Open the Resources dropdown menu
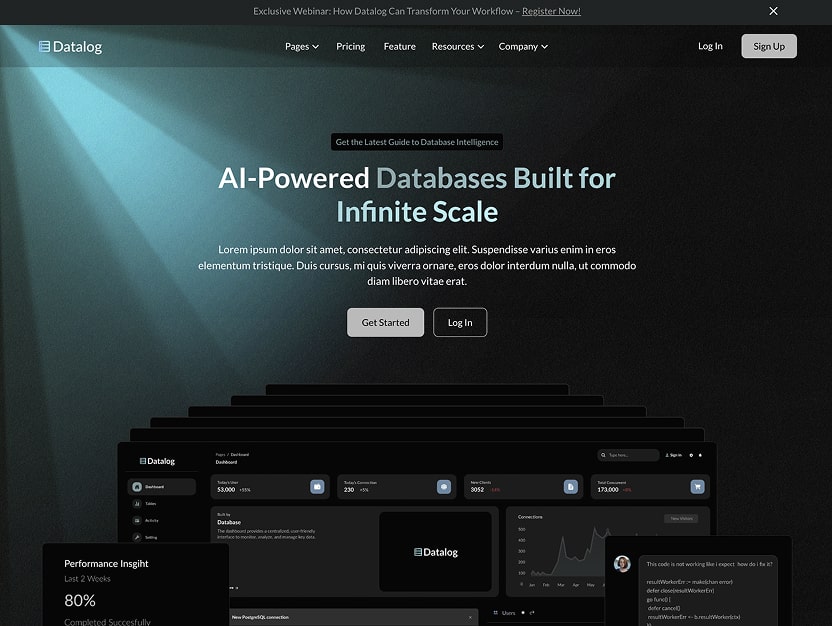The image size is (832, 626). (457, 46)
